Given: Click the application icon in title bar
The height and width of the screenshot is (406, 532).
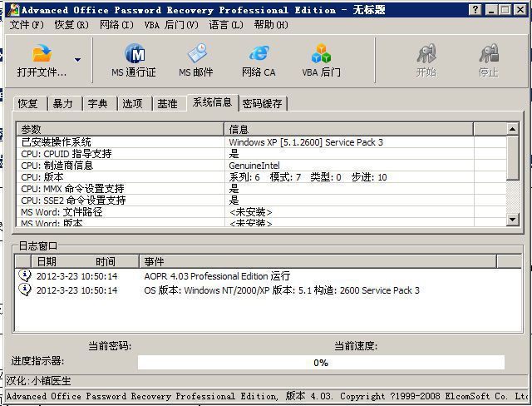Looking at the screenshot, I should pyautogui.click(x=13, y=10).
